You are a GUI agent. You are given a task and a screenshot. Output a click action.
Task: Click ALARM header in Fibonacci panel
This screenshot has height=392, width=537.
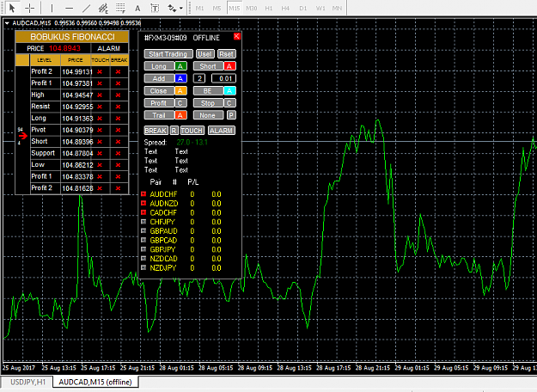click(x=109, y=48)
